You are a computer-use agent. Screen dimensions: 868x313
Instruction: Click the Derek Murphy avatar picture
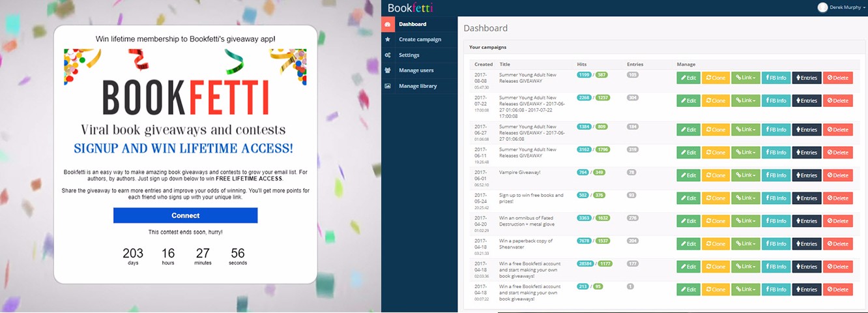tap(822, 7)
